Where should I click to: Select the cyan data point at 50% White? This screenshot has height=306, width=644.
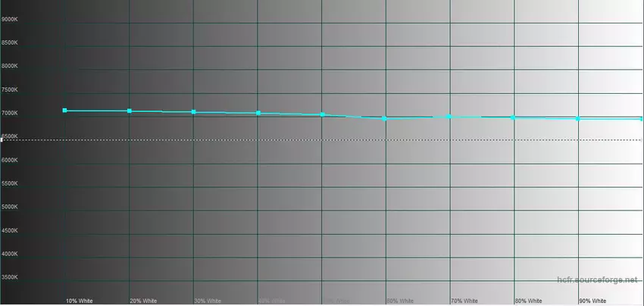pos(323,114)
